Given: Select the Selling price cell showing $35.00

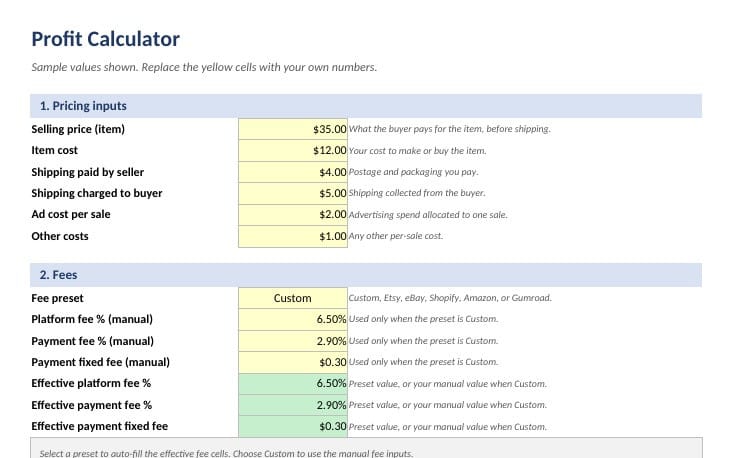Looking at the screenshot, I should coord(293,129).
